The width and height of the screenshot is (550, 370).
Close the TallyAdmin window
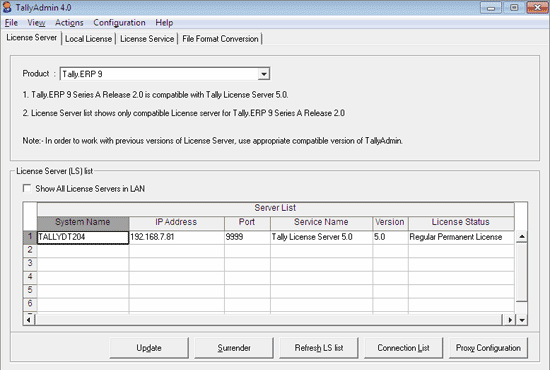(x=537, y=7)
